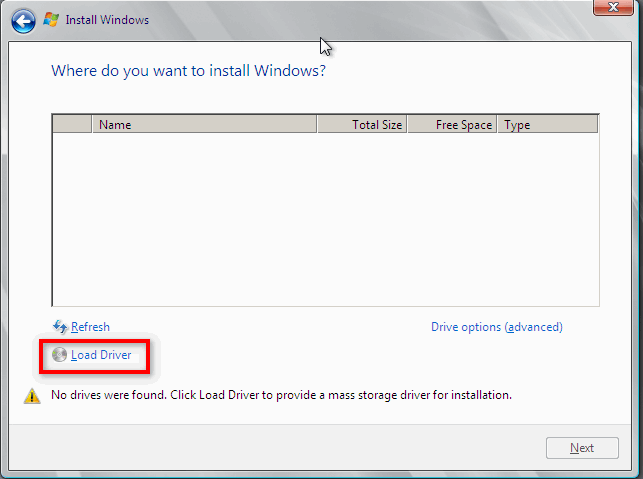
Task: Sort by the Type column header
Action: 548,124
